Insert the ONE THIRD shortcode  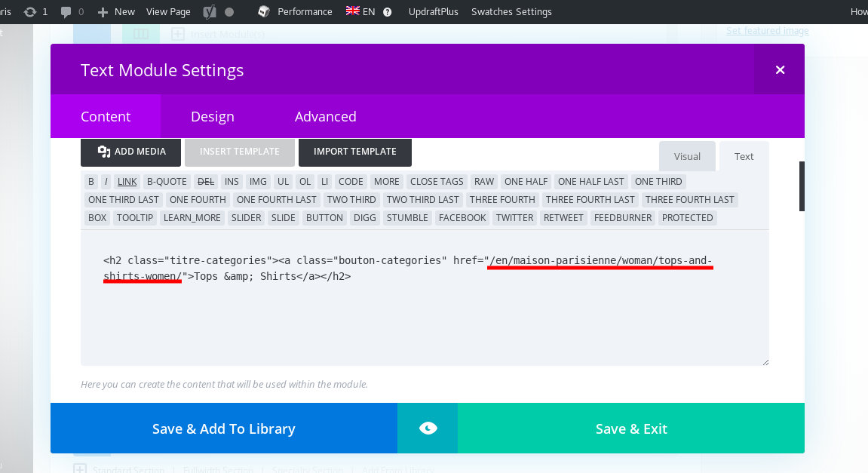coord(658,182)
